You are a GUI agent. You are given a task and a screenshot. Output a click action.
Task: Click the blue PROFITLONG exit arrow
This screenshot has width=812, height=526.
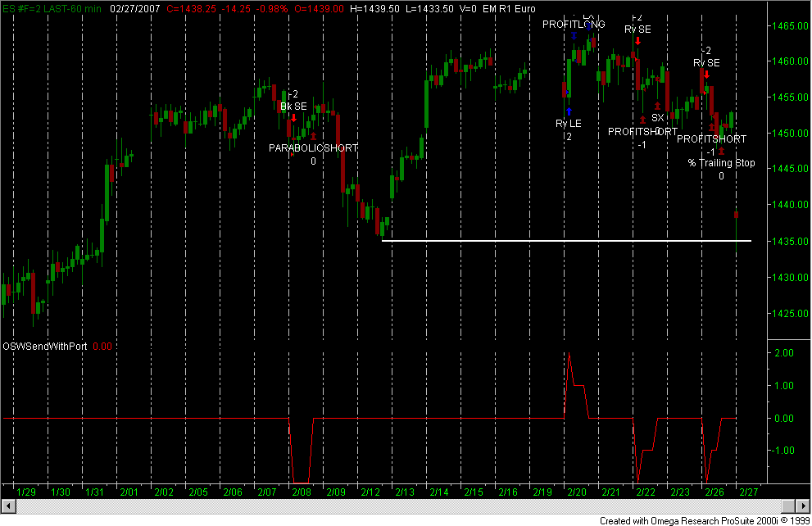(574, 35)
